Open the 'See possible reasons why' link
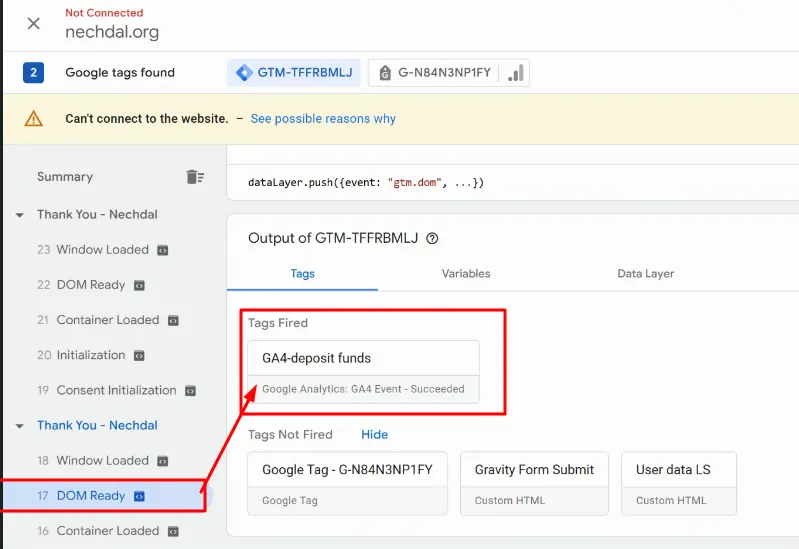This screenshot has width=799, height=549. coord(323,119)
